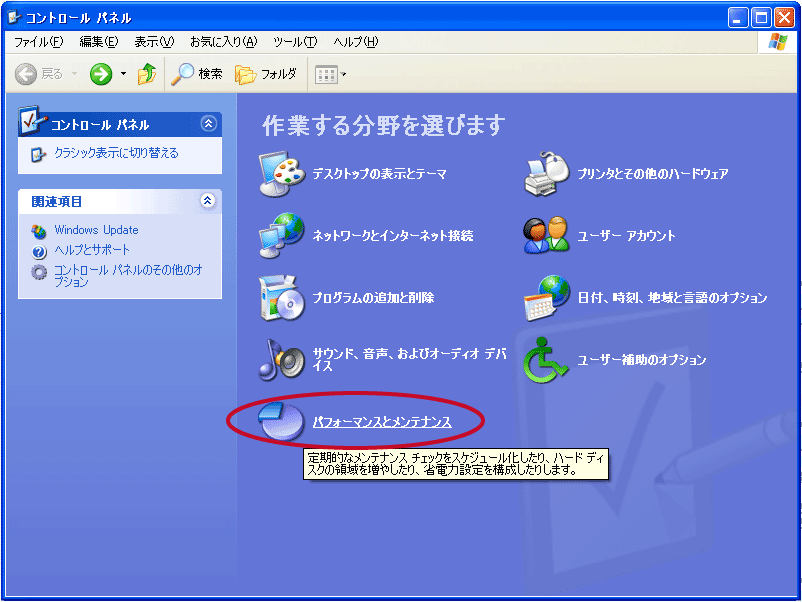Minimize the コントロール パネル window
802x602 pixels.
pos(738,18)
